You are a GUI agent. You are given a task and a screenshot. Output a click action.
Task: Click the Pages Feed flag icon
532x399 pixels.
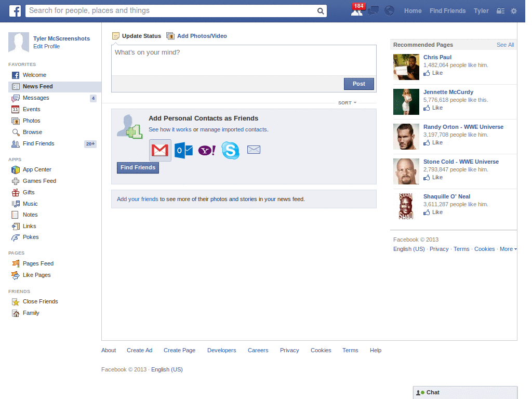[x=16, y=263]
